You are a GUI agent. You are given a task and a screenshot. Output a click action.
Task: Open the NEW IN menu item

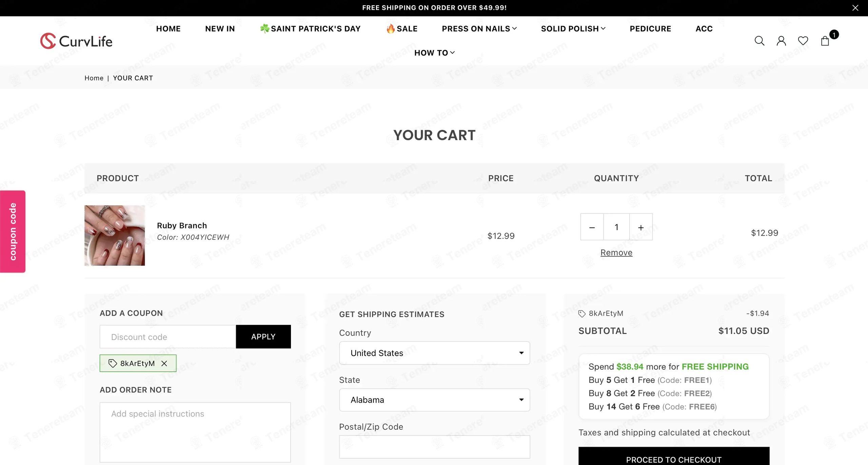click(x=220, y=29)
